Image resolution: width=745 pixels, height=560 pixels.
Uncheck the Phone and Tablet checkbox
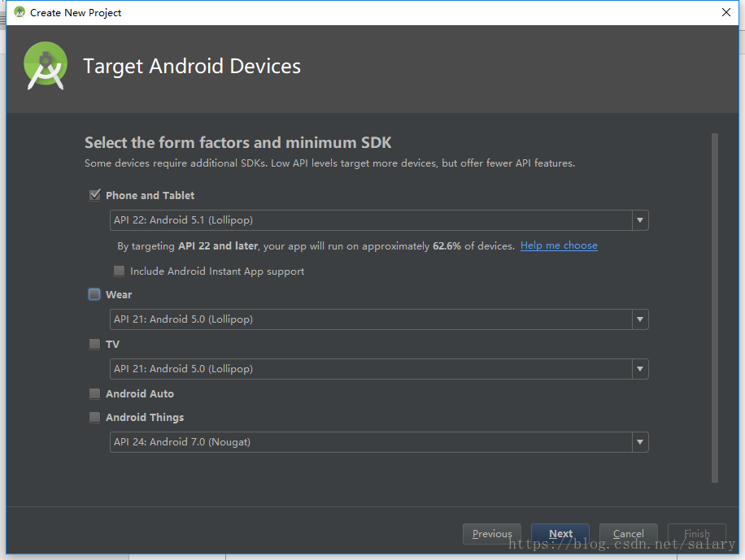point(95,195)
